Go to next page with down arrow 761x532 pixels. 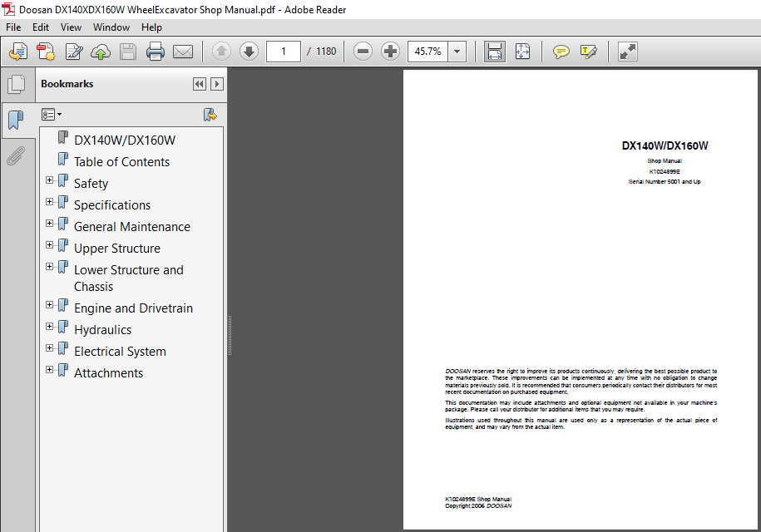click(249, 52)
